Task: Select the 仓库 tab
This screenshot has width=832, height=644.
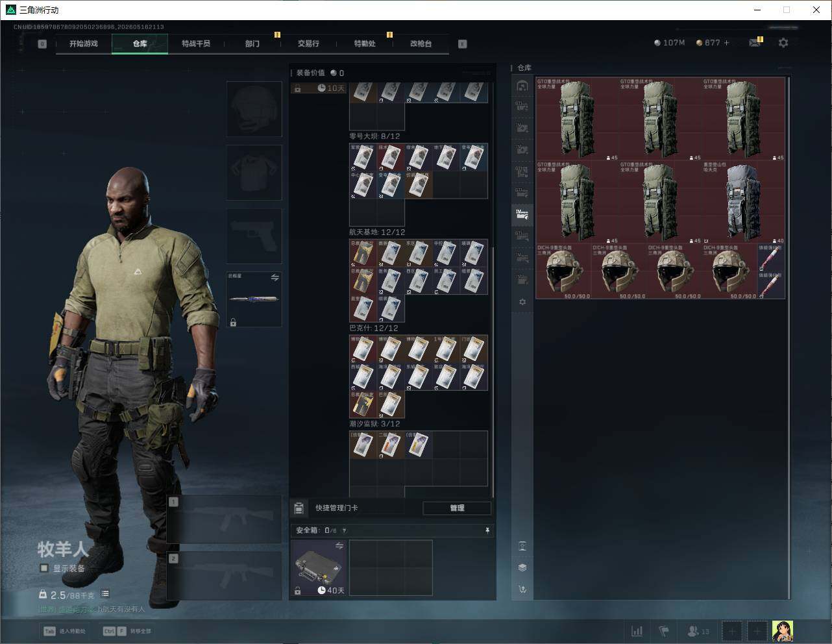Action: click(140, 43)
